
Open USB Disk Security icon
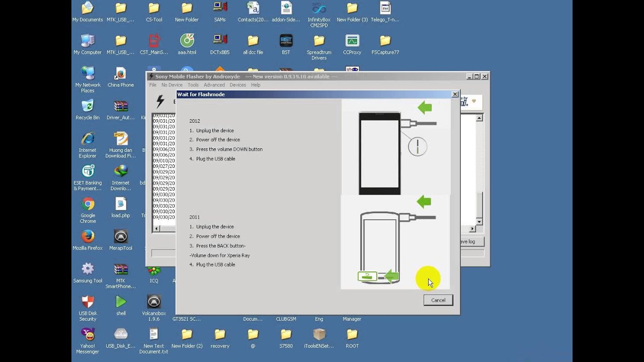(88, 309)
